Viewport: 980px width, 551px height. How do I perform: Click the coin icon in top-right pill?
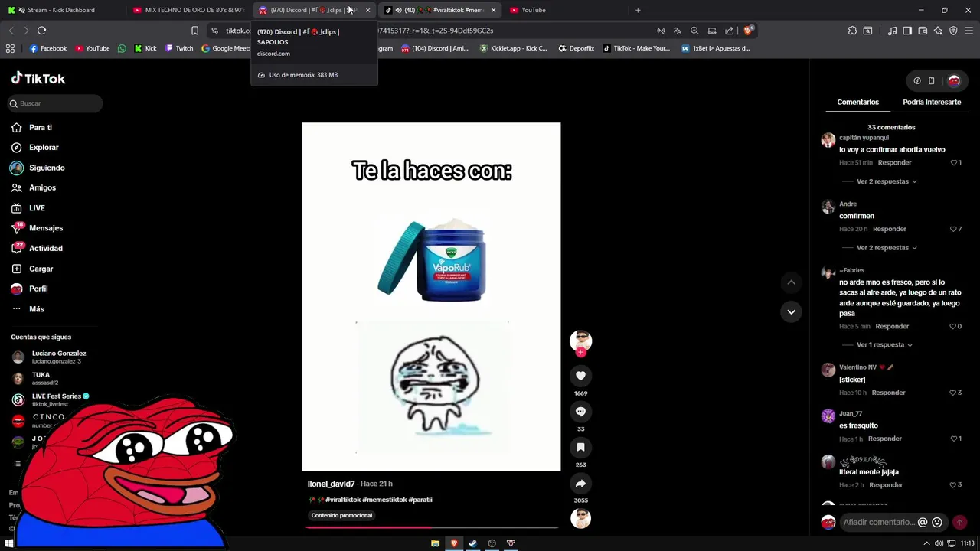pyautogui.click(x=917, y=80)
